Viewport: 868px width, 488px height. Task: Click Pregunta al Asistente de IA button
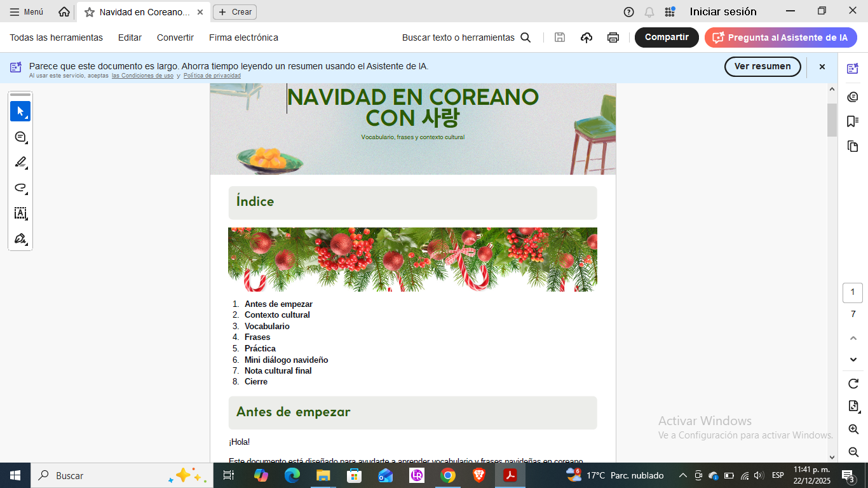[x=781, y=37]
